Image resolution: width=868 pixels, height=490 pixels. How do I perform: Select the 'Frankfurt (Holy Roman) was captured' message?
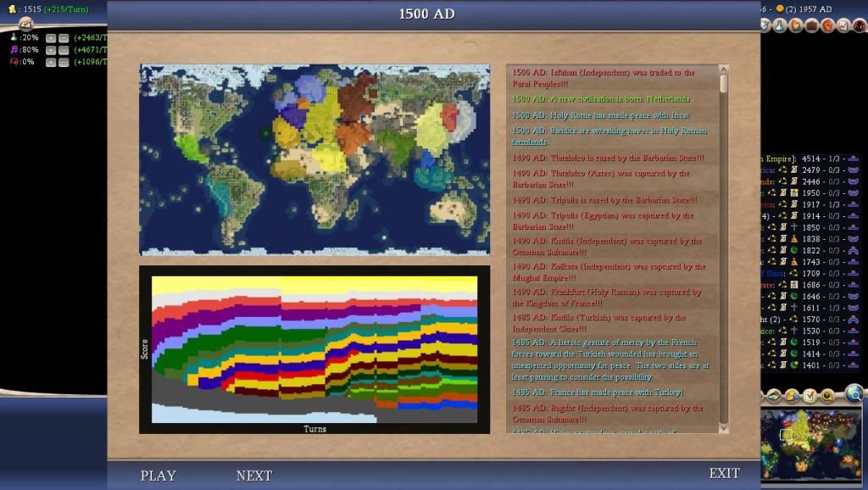pos(607,298)
